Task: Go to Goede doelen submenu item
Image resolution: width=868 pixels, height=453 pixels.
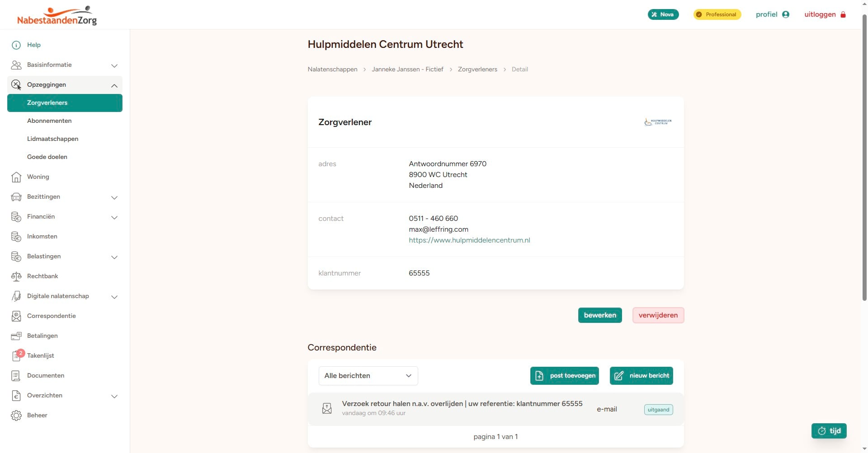Action: (47, 157)
